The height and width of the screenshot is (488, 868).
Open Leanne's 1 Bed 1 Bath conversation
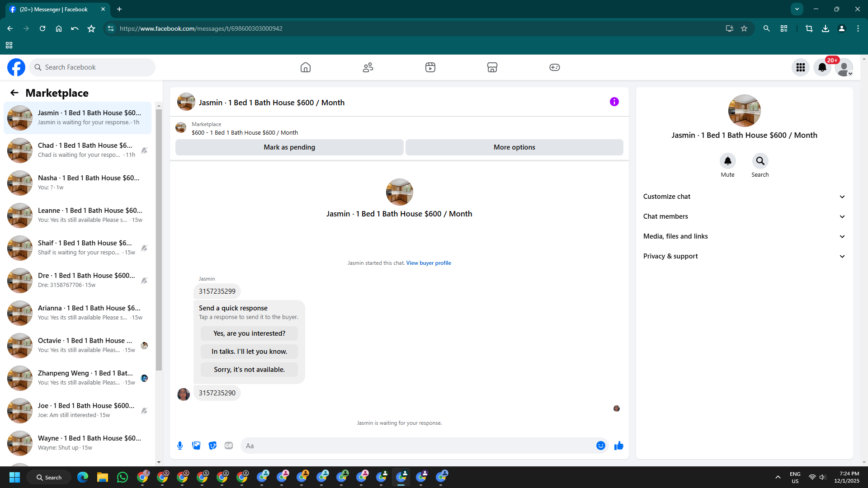[78, 216]
